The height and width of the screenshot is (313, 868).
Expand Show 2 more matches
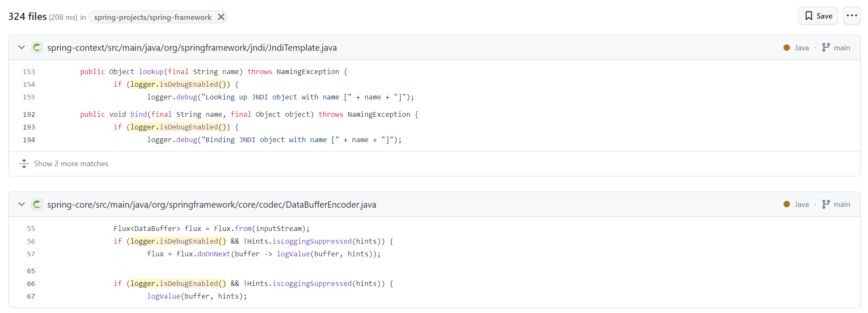click(x=71, y=164)
